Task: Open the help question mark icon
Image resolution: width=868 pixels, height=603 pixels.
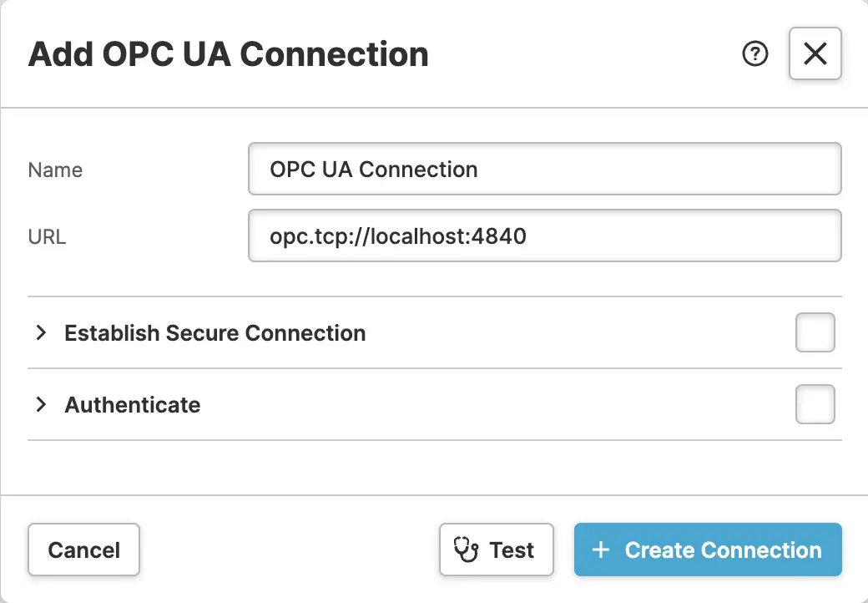Action: tap(754, 54)
